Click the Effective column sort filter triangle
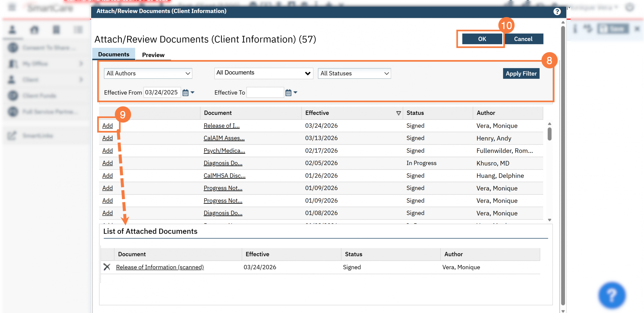Viewport: 644px width, 313px height. (x=398, y=113)
